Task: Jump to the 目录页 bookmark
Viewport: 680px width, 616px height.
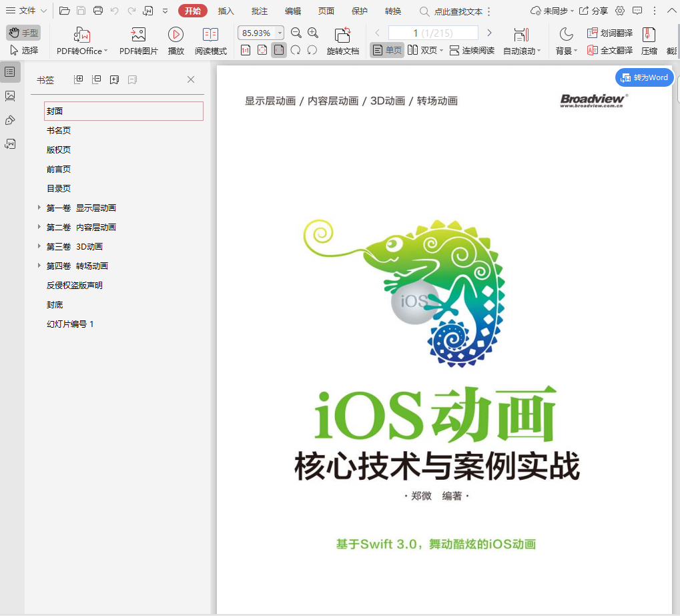Action: [x=59, y=189]
